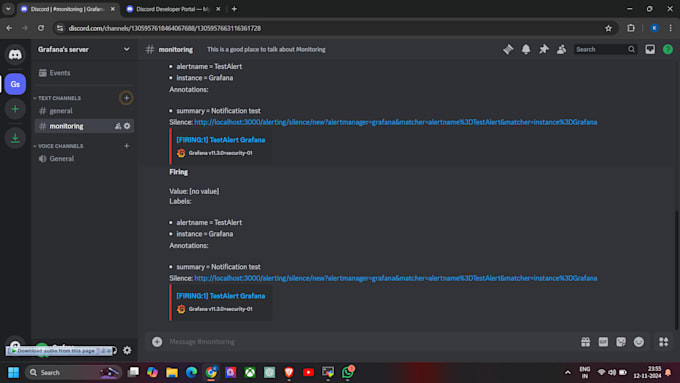Focus the Message #monitoring input
The width and height of the screenshot is (680, 383).
pos(371,342)
